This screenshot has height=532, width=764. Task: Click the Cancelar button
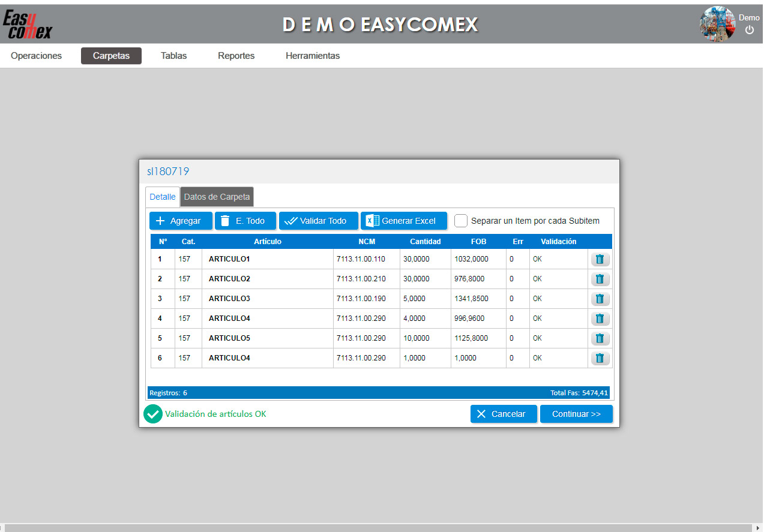(504, 414)
